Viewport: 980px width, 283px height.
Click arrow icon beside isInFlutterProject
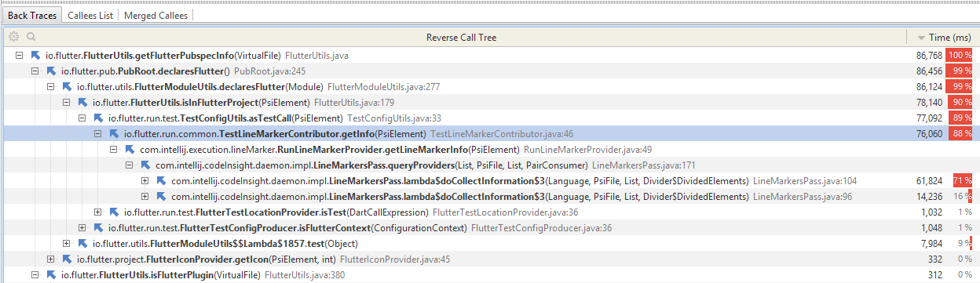[x=82, y=103]
